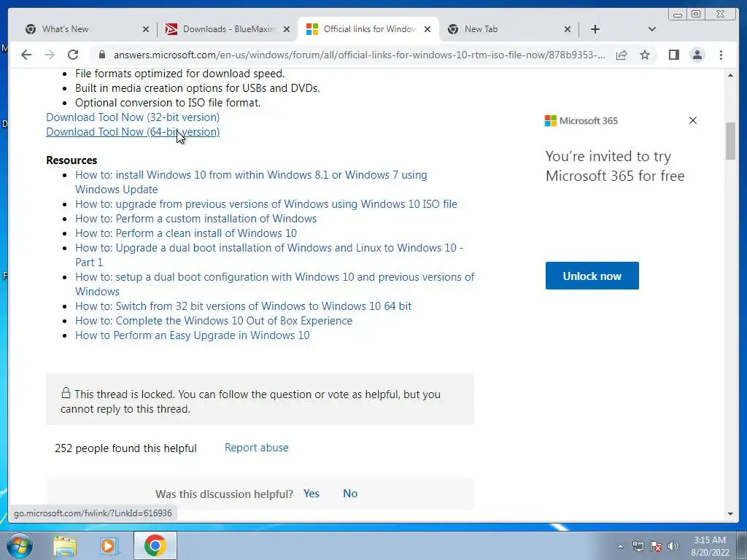This screenshot has width=747, height=560.
Task: Share this page icon in address bar
Action: point(622,55)
